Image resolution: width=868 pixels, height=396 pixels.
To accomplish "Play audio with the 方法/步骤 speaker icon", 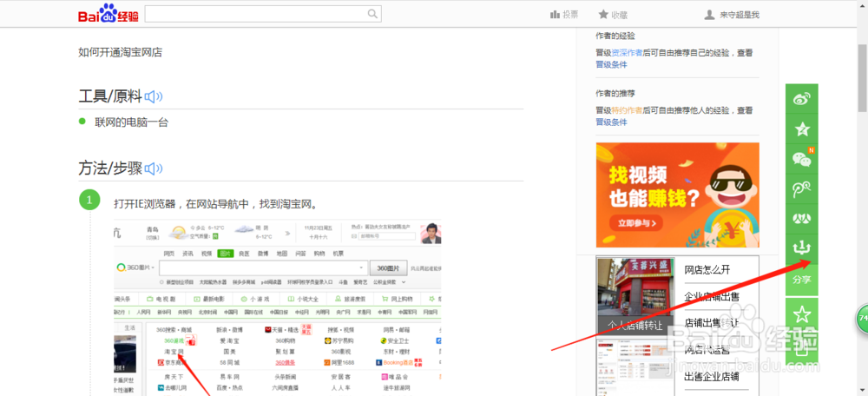I will tap(154, 168).
